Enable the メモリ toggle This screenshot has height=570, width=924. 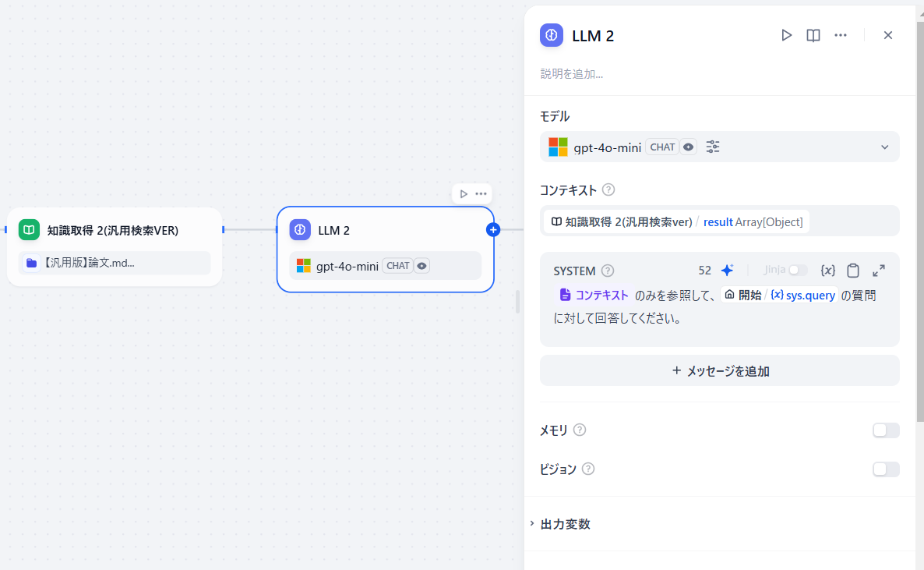pyautogui.click(x=886, y=430)
